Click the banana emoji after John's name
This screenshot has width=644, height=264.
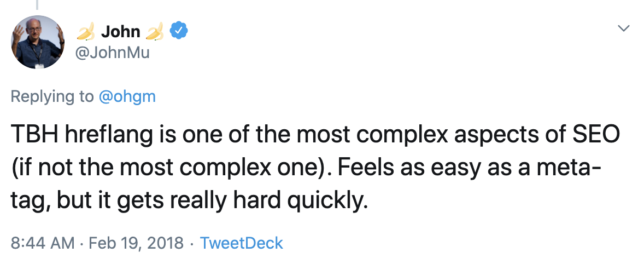coord(155,33)
